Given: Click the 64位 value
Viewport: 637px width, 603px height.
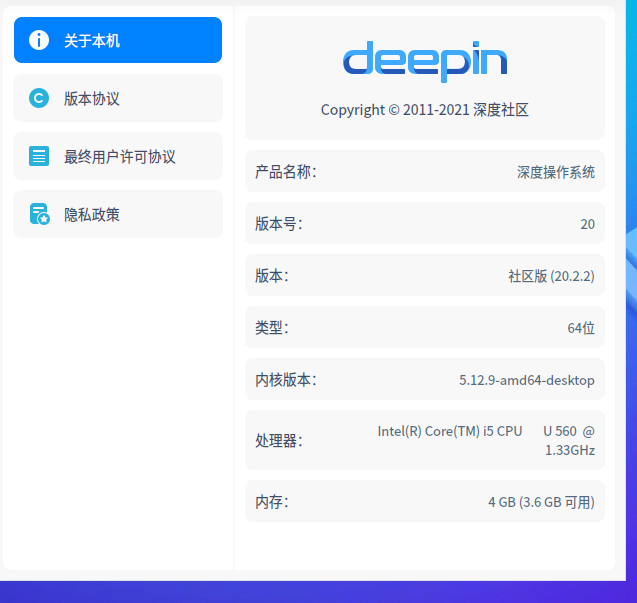Looking at the screenshot, I should click(x=581, y=328).
